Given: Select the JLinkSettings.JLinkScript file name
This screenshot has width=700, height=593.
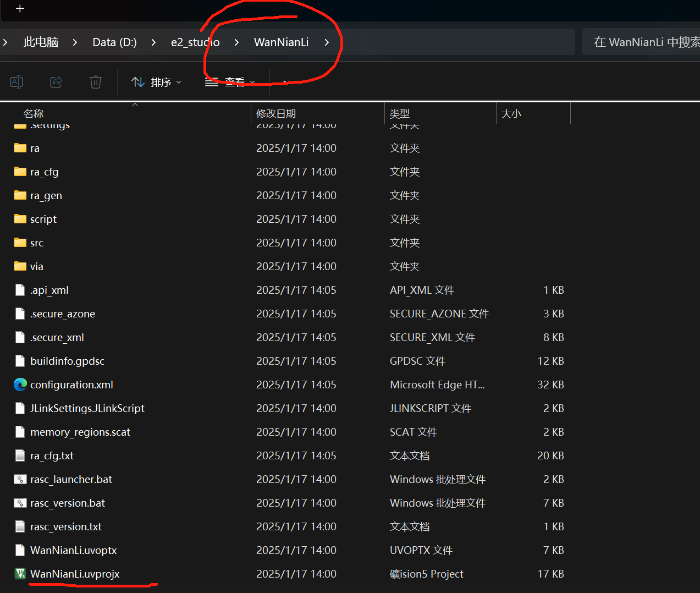Looking at the screenshot, I should coord(87,408).
